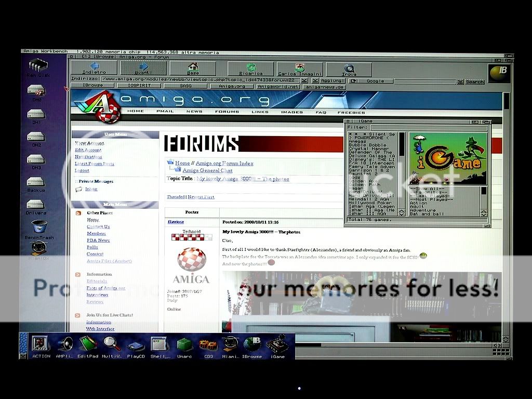Screen dimensions: 532x399
Task: Launch Unarc from the dock
Action: [184, 347]
